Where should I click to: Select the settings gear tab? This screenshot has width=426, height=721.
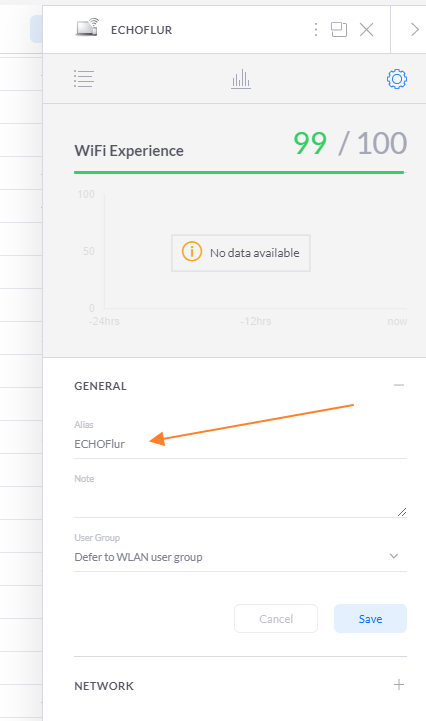[397, 79]
